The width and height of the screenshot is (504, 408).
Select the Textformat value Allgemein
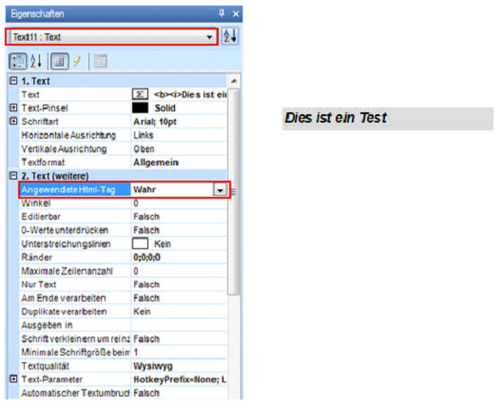[156, 162]
